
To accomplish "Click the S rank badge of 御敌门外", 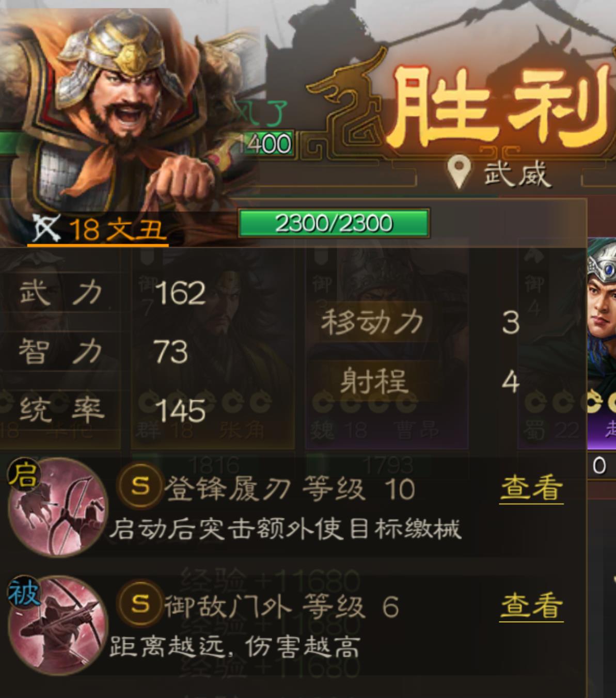I will coord(140,604).
